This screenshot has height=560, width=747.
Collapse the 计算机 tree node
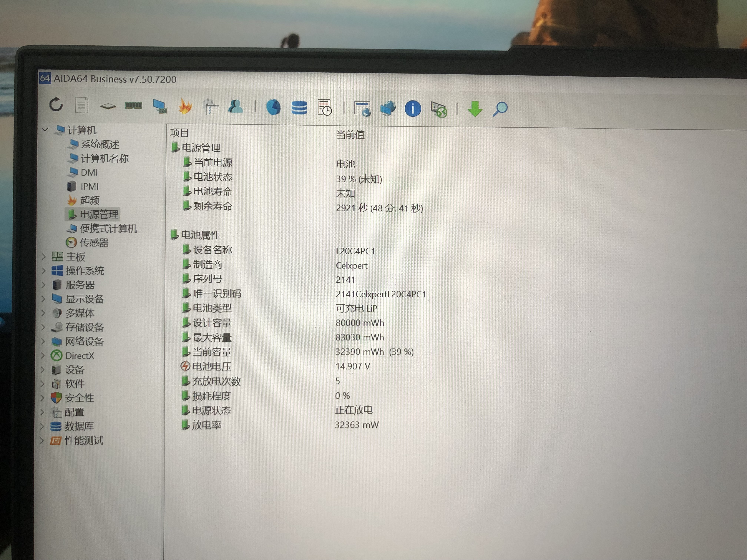(x=45, y=129)
